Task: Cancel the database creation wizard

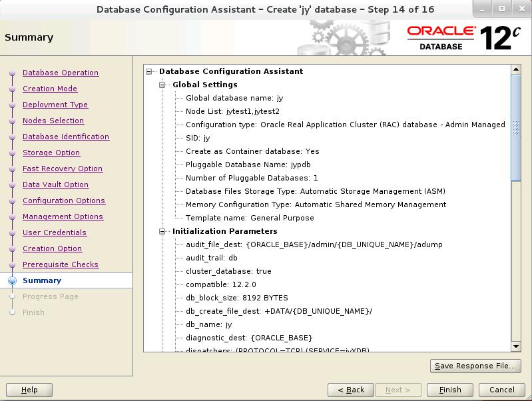Action: click(x=502, y=390)
